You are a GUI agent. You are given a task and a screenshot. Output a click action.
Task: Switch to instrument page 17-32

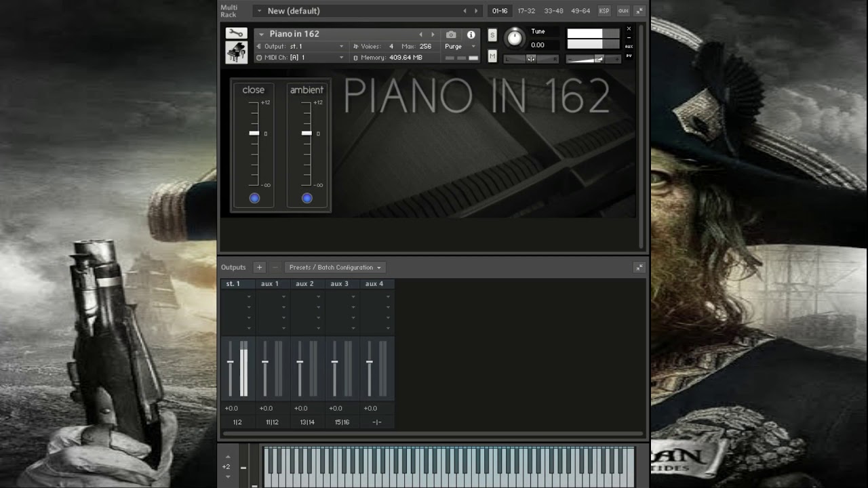tap(526, 11)
